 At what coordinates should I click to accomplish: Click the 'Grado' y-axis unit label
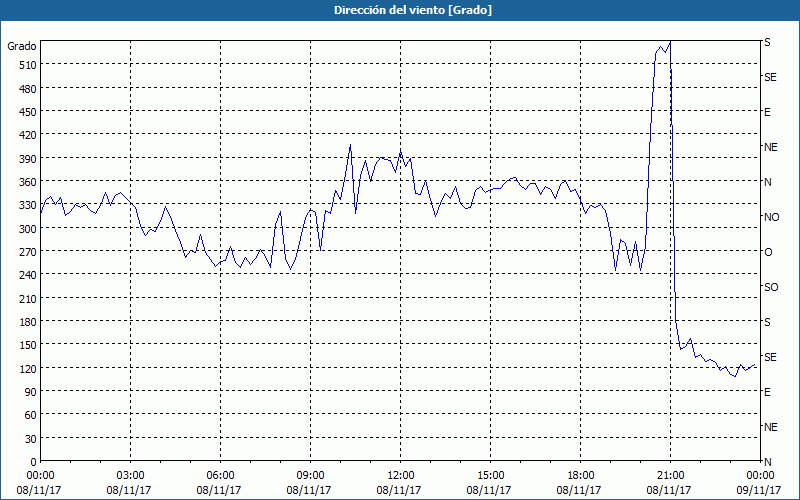(22, 46)
